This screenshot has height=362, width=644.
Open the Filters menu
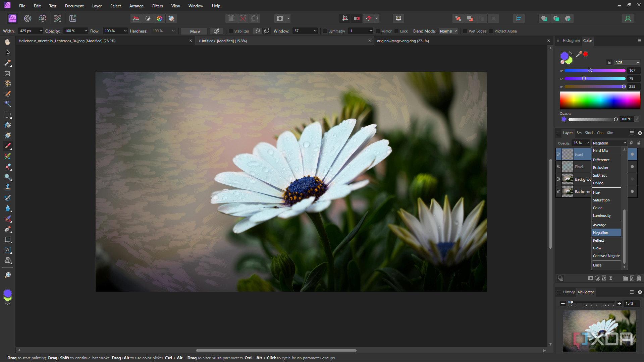pos(157,6)
